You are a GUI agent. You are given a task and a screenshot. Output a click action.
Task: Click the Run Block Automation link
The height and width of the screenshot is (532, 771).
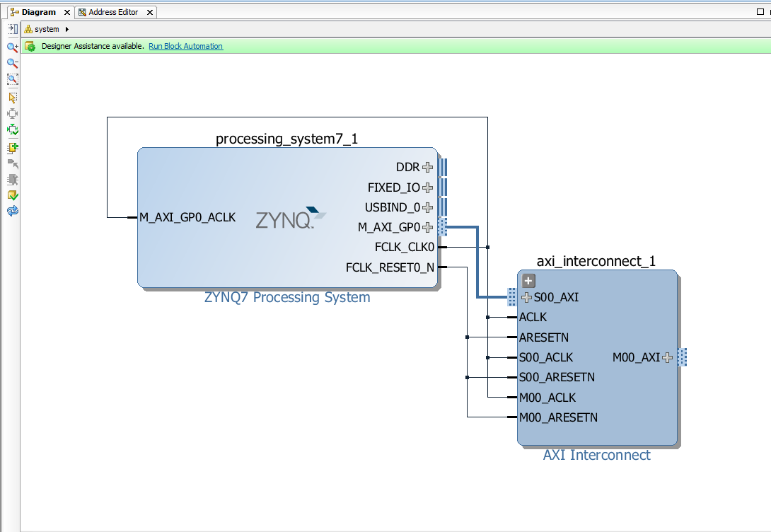coord(185,46)
